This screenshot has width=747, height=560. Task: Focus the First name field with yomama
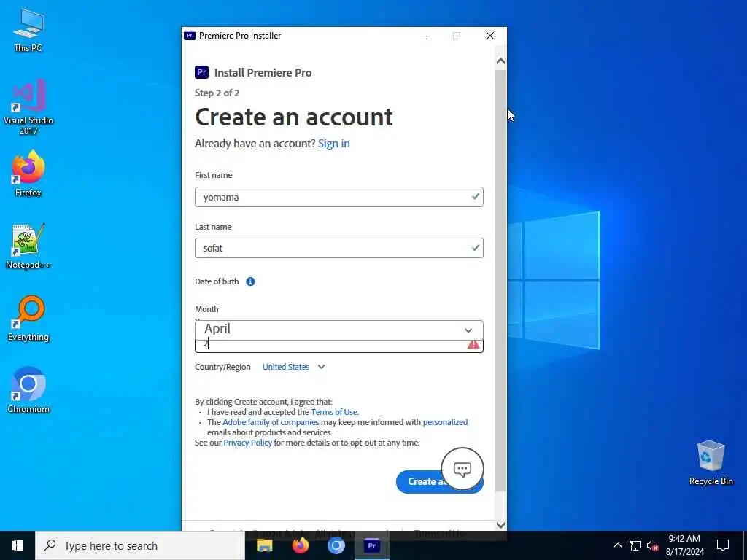tap(339, 197)
